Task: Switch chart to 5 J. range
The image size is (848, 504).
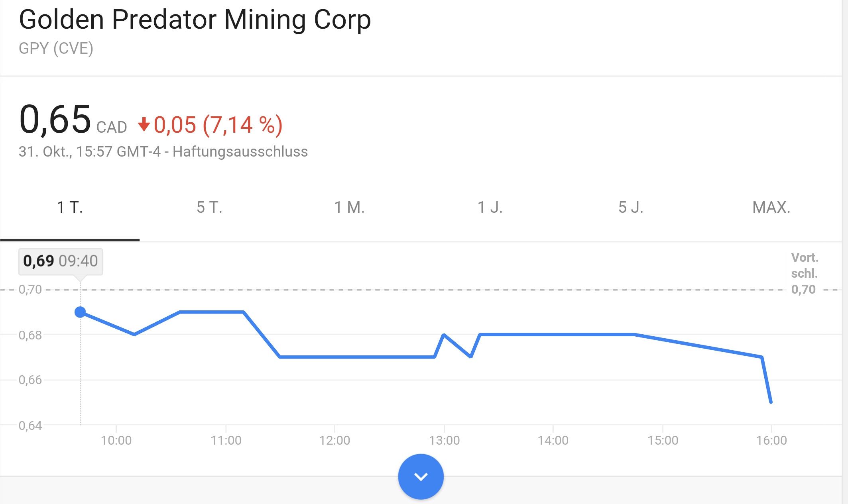Action: pos(631,208)
